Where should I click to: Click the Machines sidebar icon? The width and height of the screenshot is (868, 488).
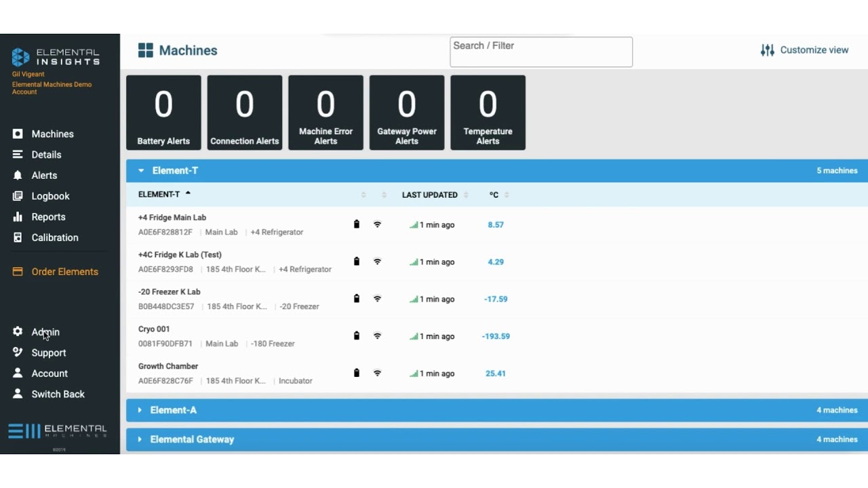18,134
